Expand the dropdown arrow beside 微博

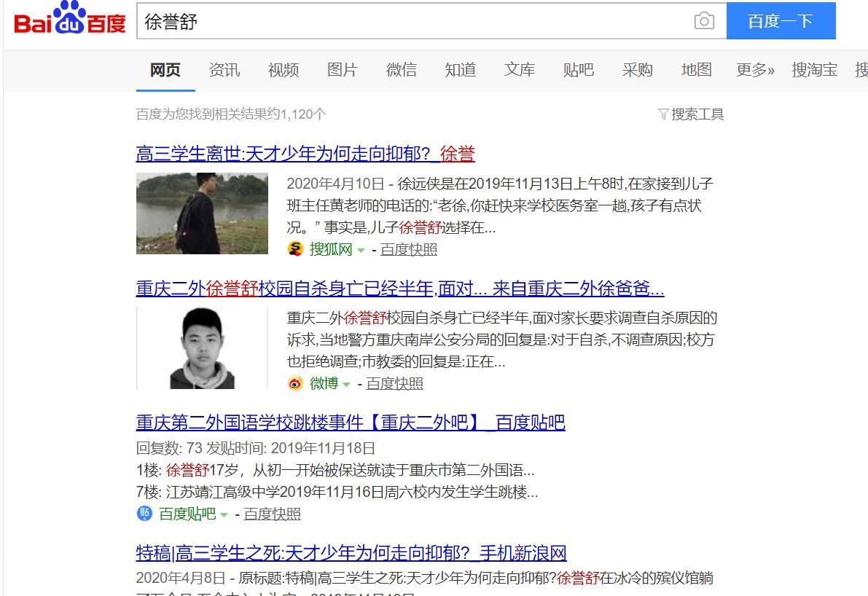[x=346, y=384]
